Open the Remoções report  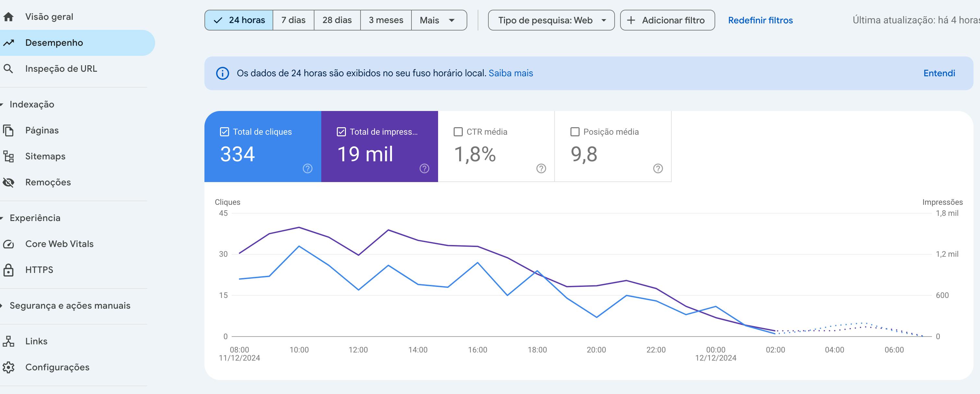click(48, 182)
